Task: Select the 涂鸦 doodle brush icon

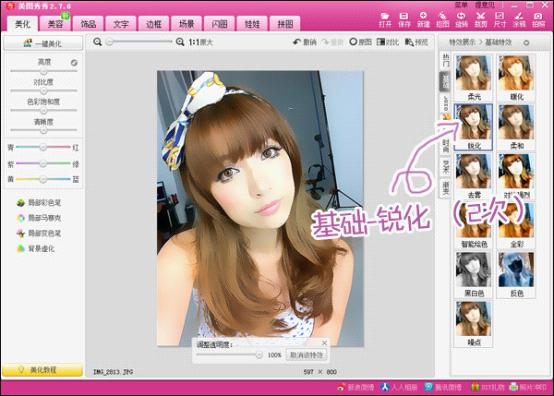Action: click(x=519, y=20)
